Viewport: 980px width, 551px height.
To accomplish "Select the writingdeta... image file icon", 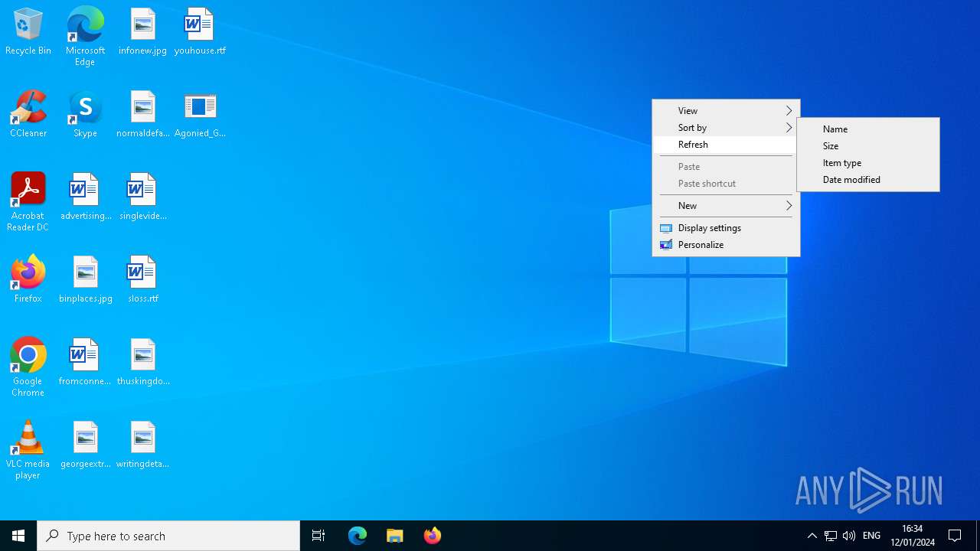I will [x=142, y=445].
